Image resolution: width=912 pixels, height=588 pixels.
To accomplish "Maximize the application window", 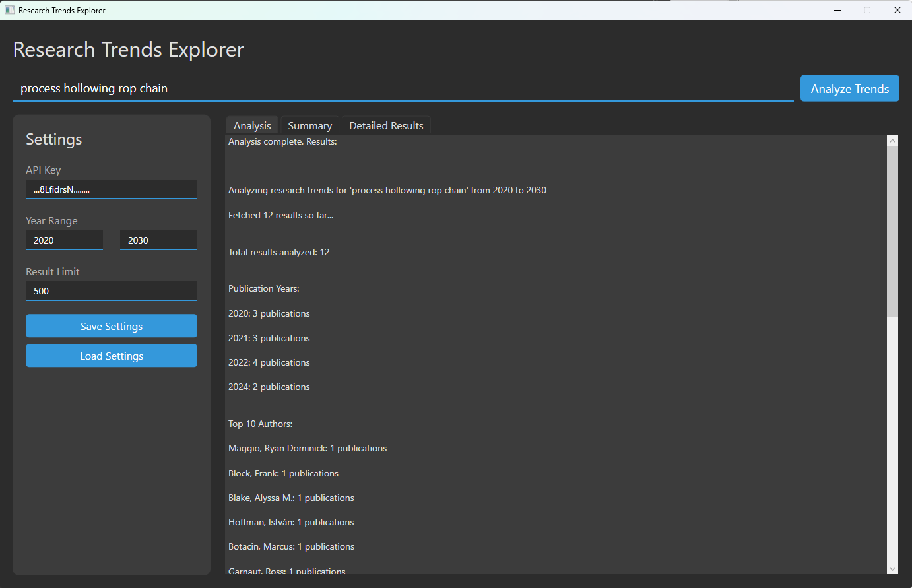I will (867, 10).
